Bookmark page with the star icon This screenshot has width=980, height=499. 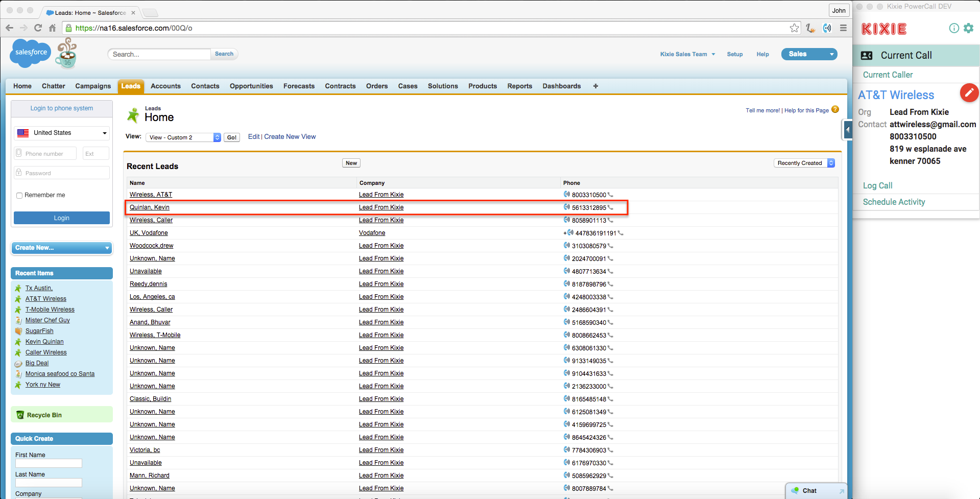coord(794,28)
